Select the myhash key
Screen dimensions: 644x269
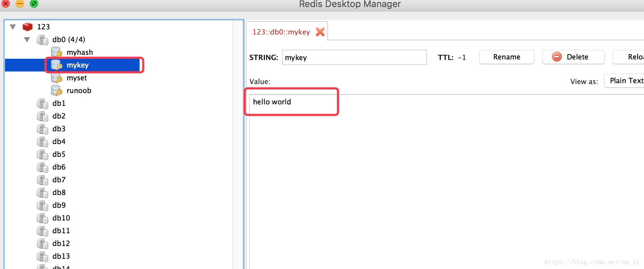[x=80, y=52]
